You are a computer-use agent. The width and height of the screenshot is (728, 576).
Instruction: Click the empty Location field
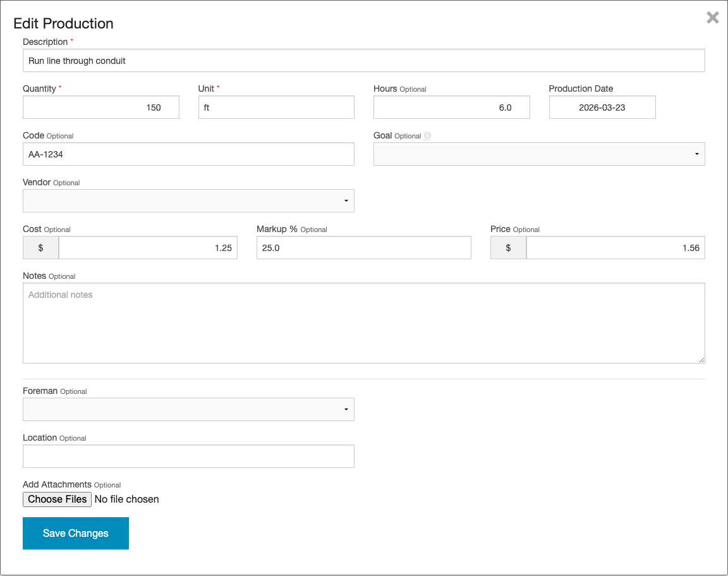[x=188, y=456]
